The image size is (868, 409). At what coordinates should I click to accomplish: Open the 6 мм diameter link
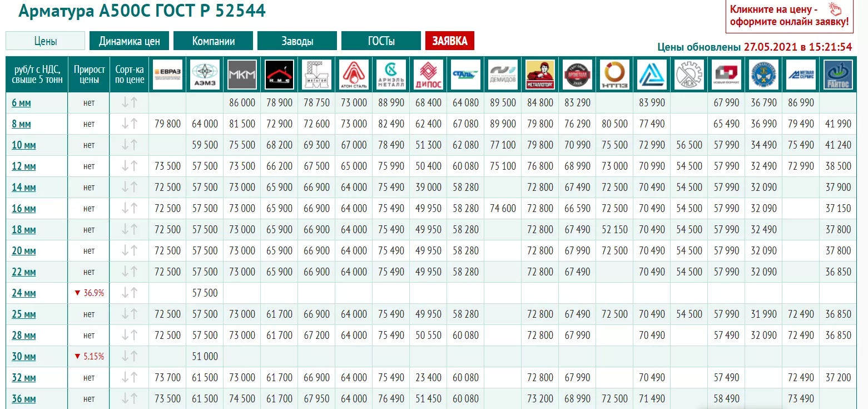click(21, 103)
